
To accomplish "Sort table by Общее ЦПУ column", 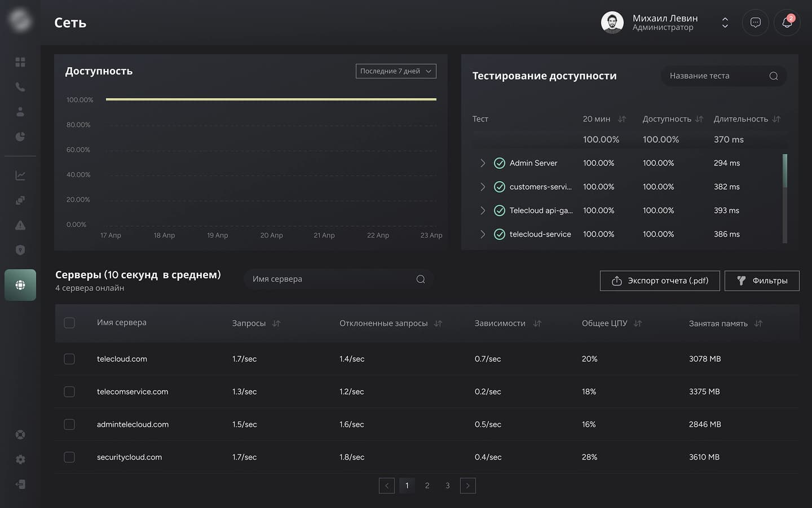I will click(638, 323).
